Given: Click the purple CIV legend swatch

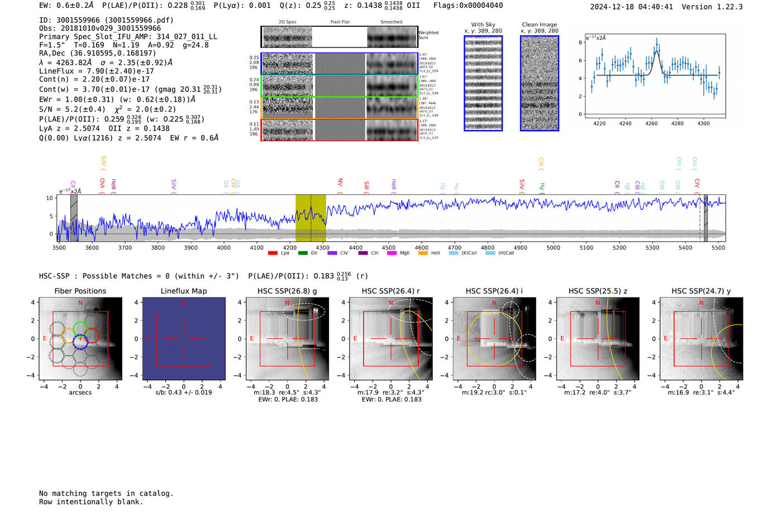Looking at the screenshot, I should tap(332, 253).
